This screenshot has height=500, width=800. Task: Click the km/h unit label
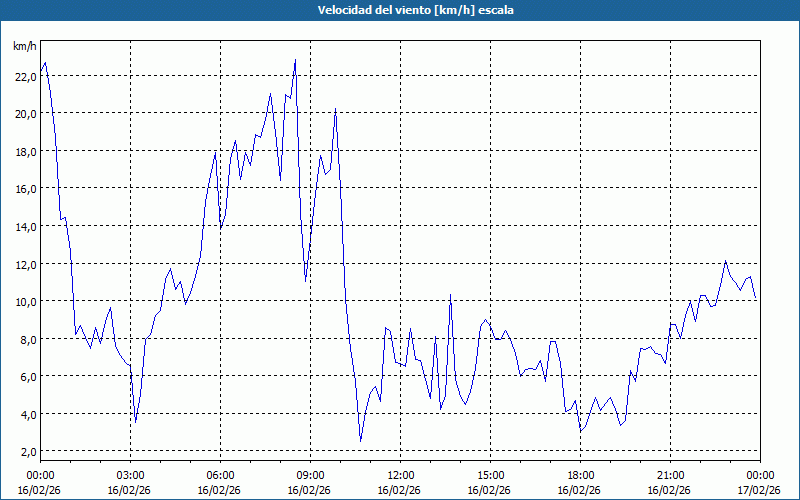pyautogui.click(x=25, y=47)
